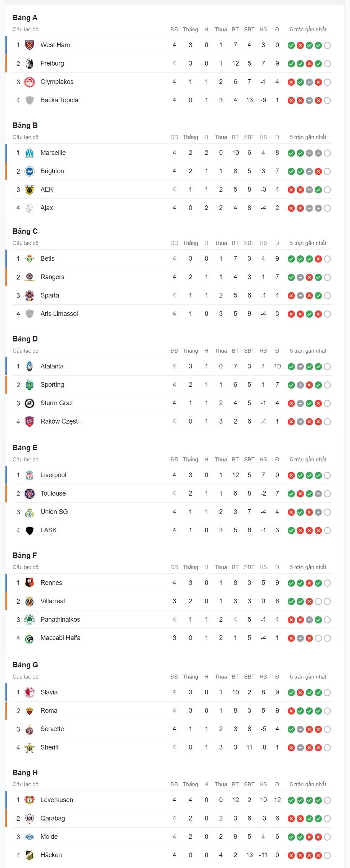
Task: Click the Qarabag team name
Action: point(53,818)
